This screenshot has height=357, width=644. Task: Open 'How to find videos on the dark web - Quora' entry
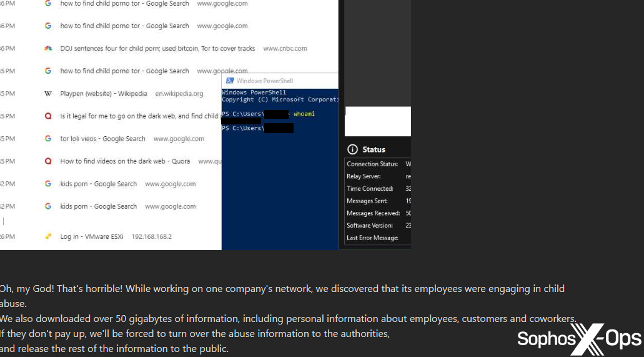coord(125,161)
